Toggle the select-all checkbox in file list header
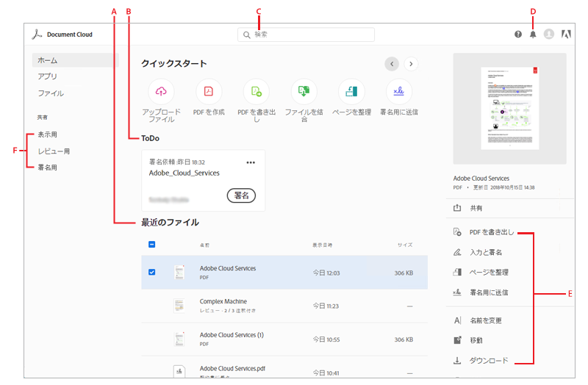Screen dimensions: 588x385 tap(152, 245)
